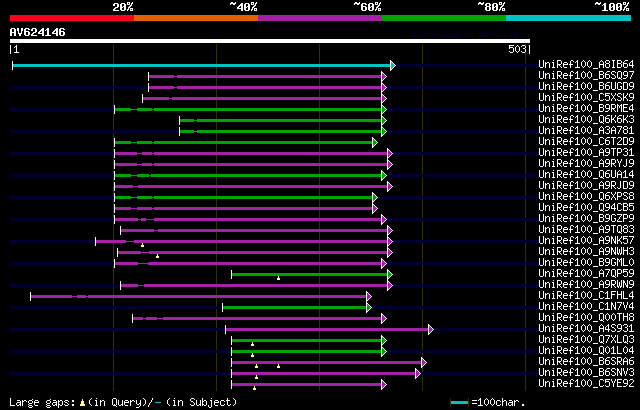The image size is (640, 410).
Task: Click the UniRef100_B9GML0 label
Action: 586,263
